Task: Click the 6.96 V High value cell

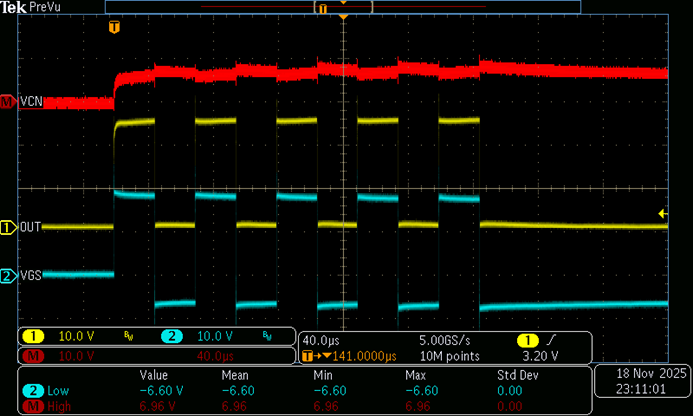Action: pos(157,406)
